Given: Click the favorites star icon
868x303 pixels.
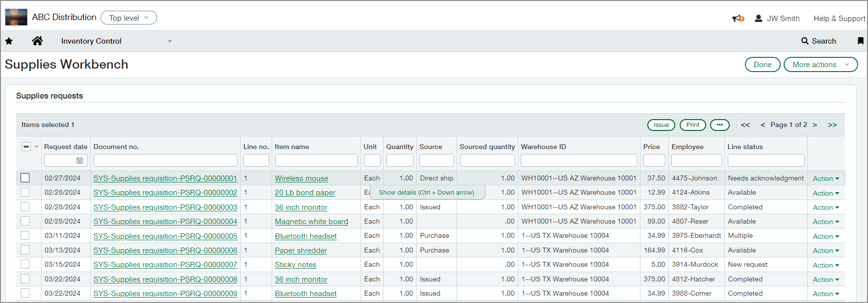Looking at the screenshot, I should (x=9, y=41).
